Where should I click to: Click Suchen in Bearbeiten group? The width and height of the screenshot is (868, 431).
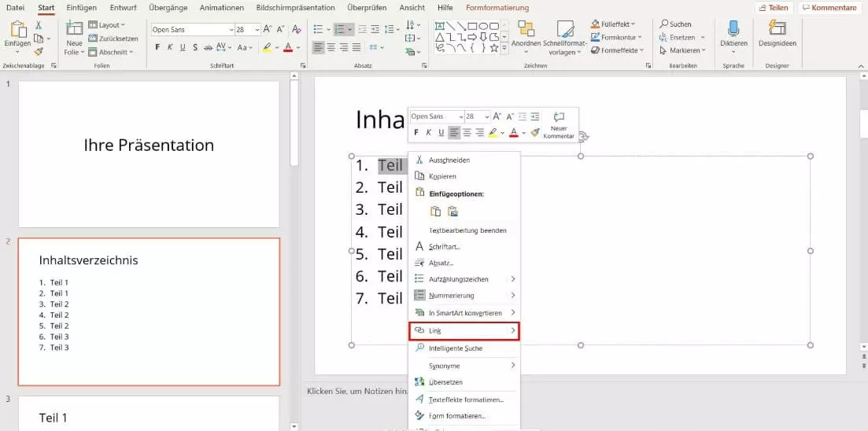pyautogui.click(x=675, y=24)
